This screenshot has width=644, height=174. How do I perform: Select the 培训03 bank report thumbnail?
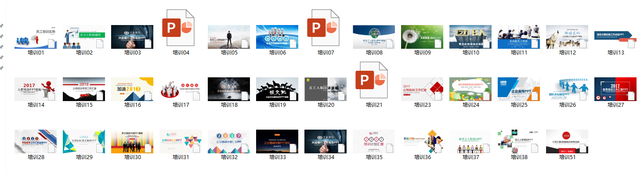(132, 37)
